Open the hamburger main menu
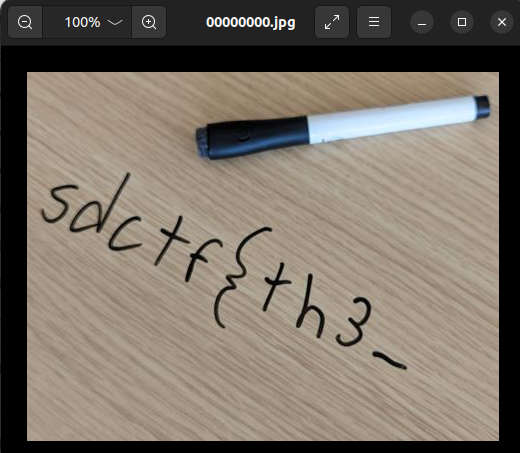The width and height of the screenshot is (520, 453). [374, 22]
